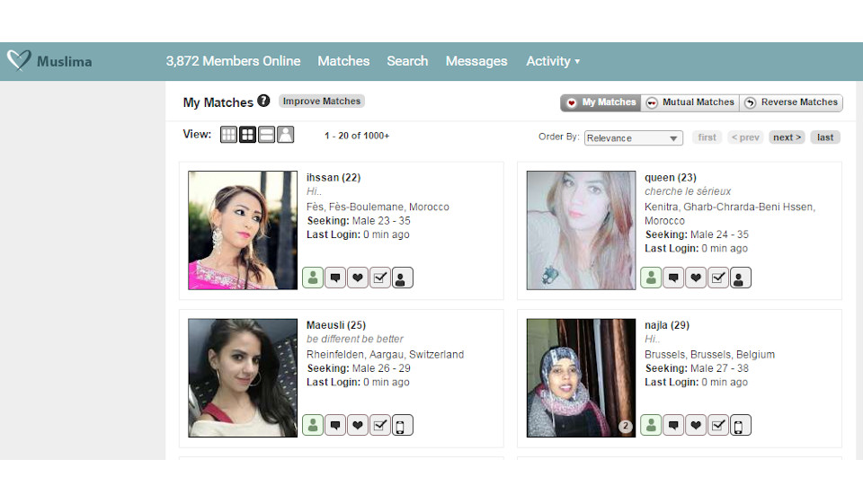View ihssan's profile using the dark person icon

pyautogui.click(x=403, y=278)
